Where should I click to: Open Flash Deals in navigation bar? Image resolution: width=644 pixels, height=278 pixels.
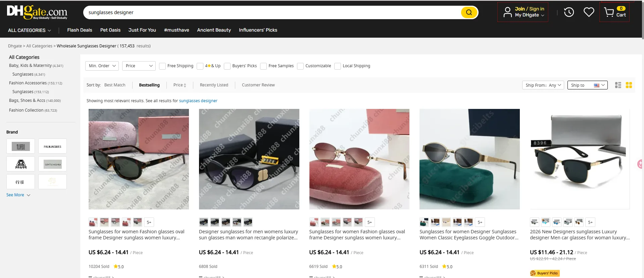point(80,30)
